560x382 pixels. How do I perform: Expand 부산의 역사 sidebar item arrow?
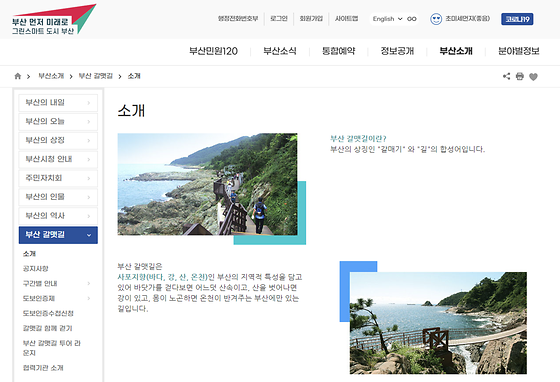click(89, 216)
